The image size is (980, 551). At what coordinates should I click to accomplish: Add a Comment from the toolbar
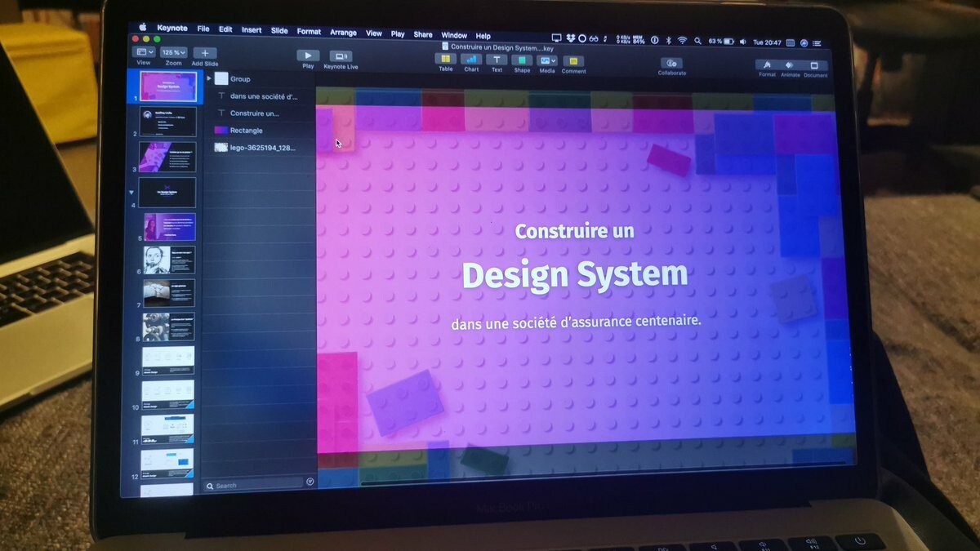coord(573,61)
